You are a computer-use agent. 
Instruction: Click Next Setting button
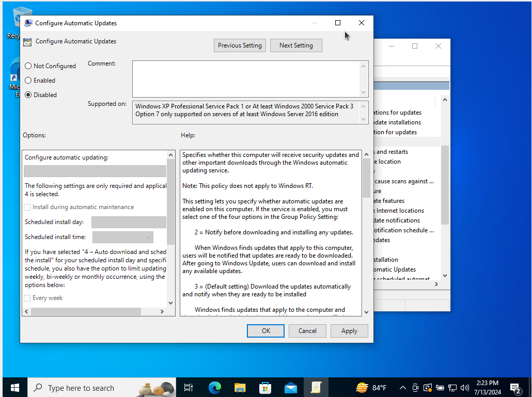click(296, 45)
